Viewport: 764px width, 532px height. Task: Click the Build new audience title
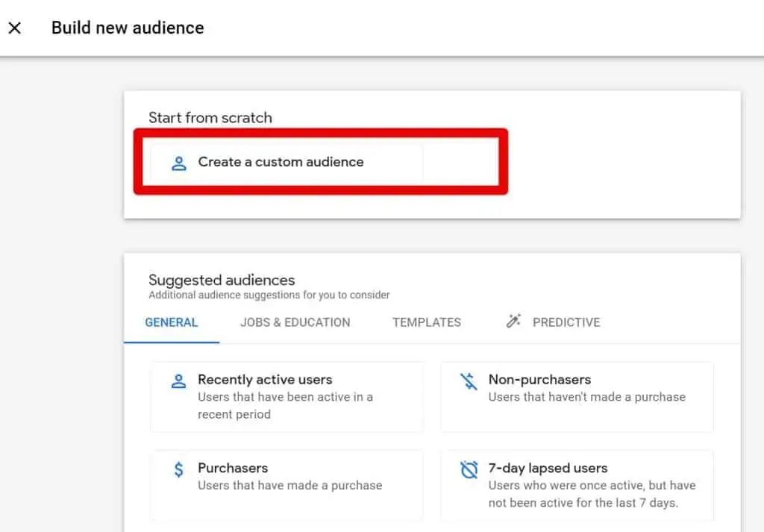coord(127,28)
